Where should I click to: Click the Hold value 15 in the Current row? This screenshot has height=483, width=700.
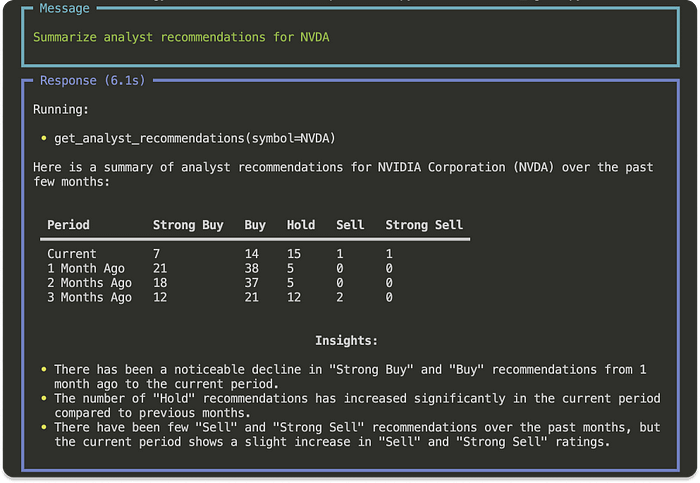(296, 254)
